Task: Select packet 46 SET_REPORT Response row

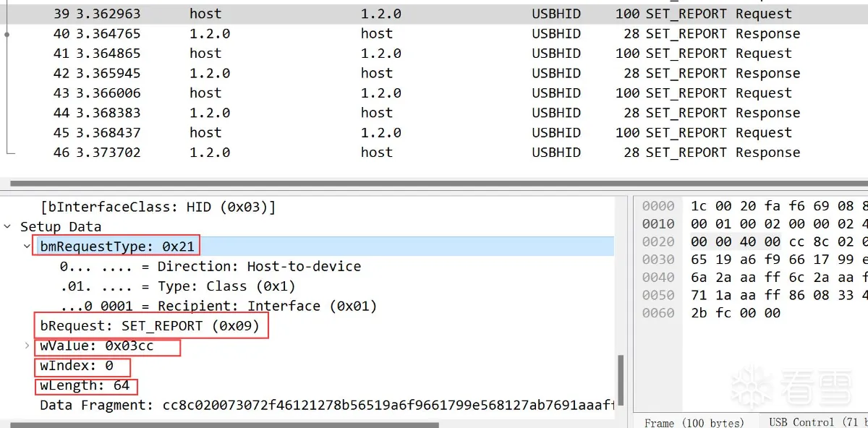Action: click(434, 153)
